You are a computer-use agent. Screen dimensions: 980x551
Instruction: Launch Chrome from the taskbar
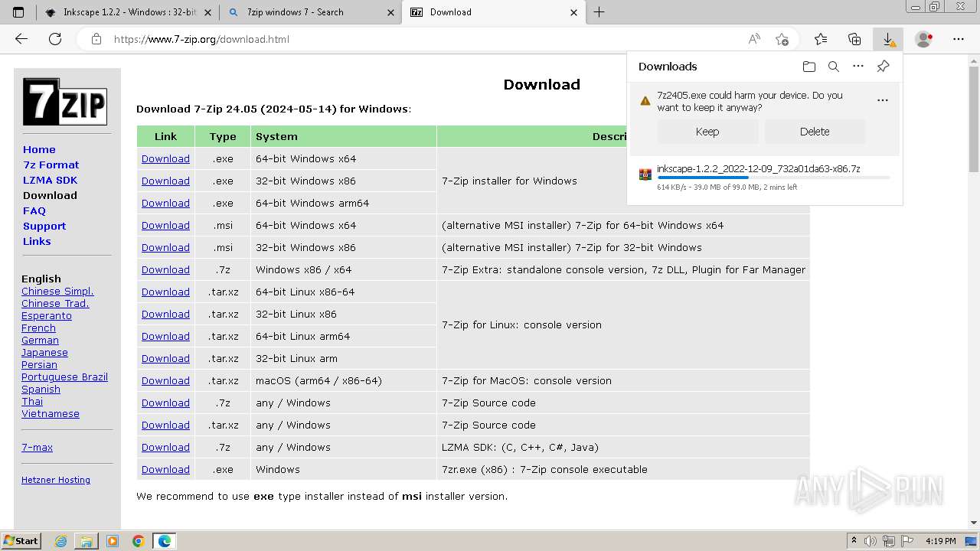(x=139, y=541)
